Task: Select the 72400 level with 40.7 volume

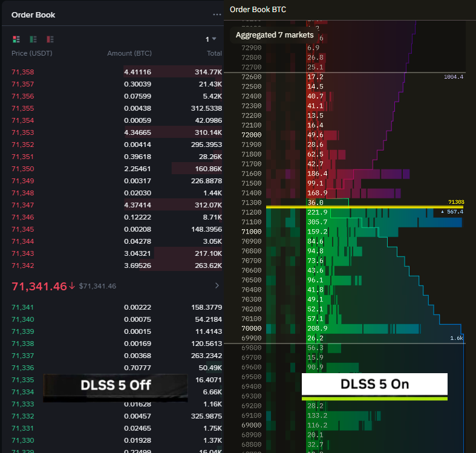Action: pos(252,96)
